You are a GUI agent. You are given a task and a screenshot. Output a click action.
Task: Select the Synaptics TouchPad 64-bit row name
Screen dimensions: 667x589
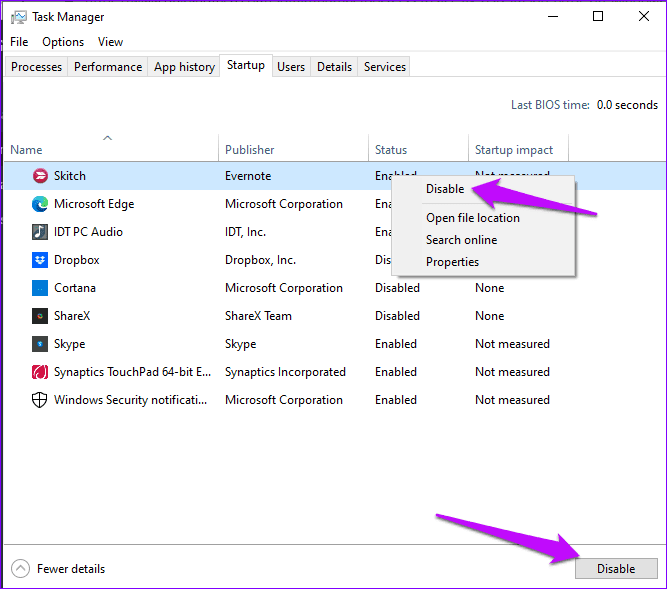point(132,372)
